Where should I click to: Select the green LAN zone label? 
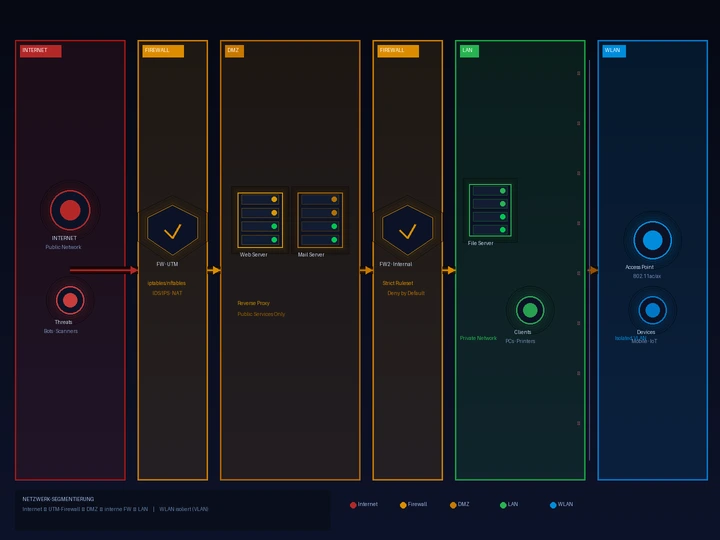[x=469, y=51]
